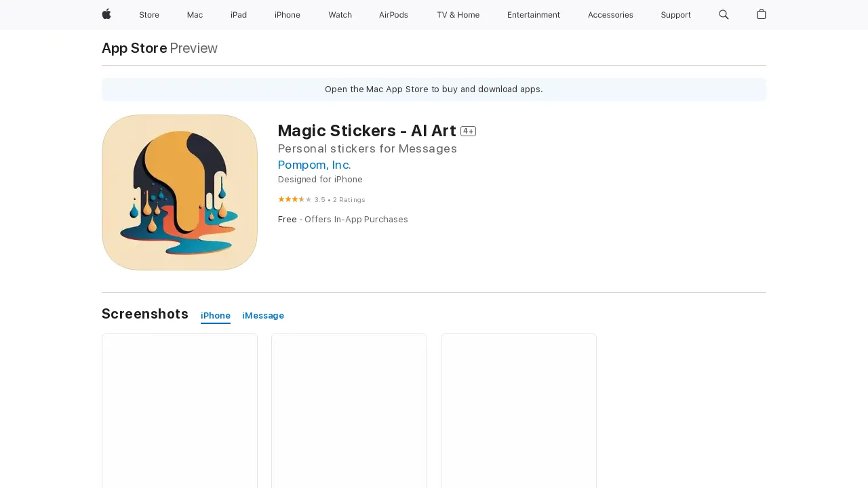Click the AirPods menu item
The width and height of the screenshot is (868, 488).
[x=393, y=15]
